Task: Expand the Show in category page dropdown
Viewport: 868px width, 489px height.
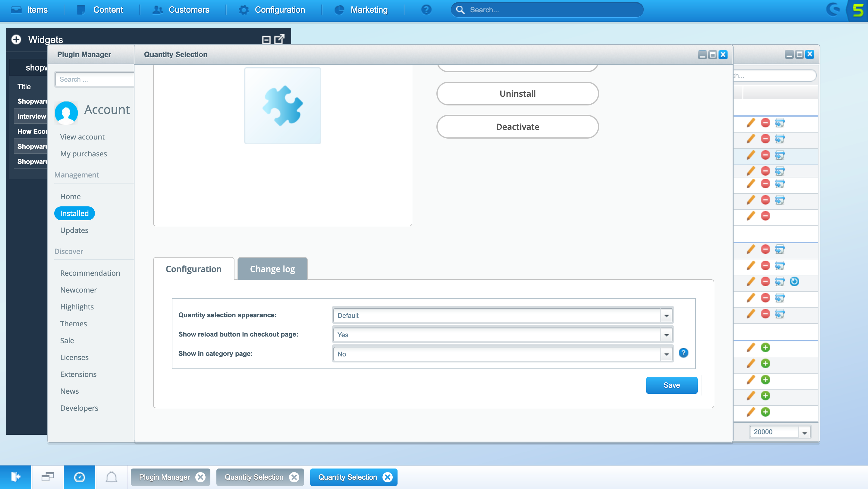Action: [x=667, y=354]
